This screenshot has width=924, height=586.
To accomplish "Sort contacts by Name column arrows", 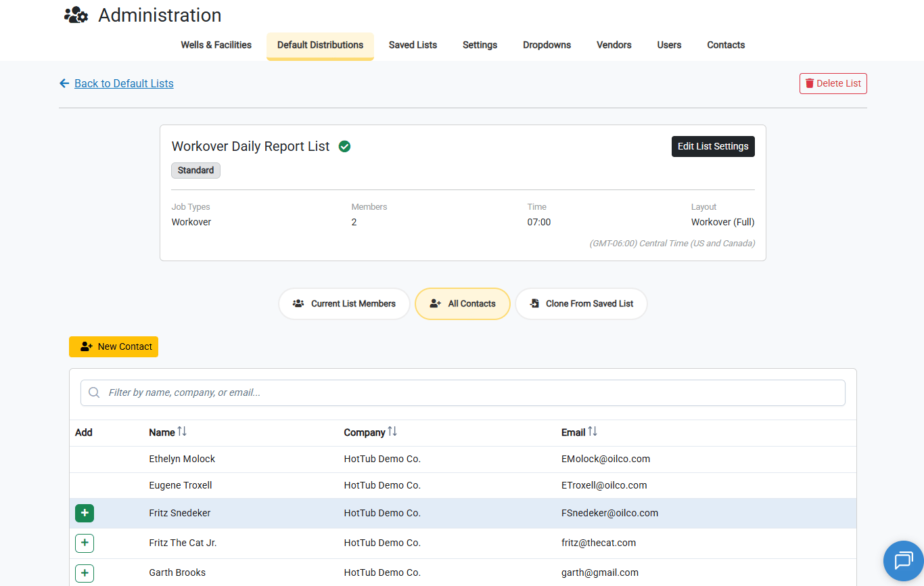I will coord(182,432).
